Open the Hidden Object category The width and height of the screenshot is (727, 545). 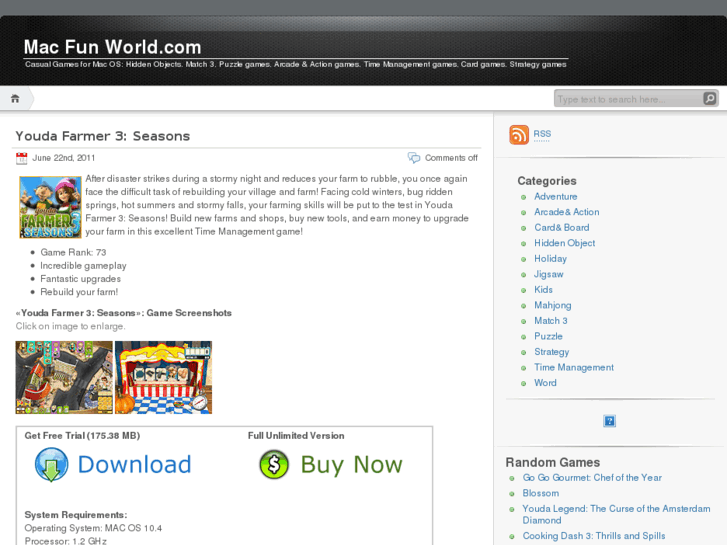pos(564,243)
